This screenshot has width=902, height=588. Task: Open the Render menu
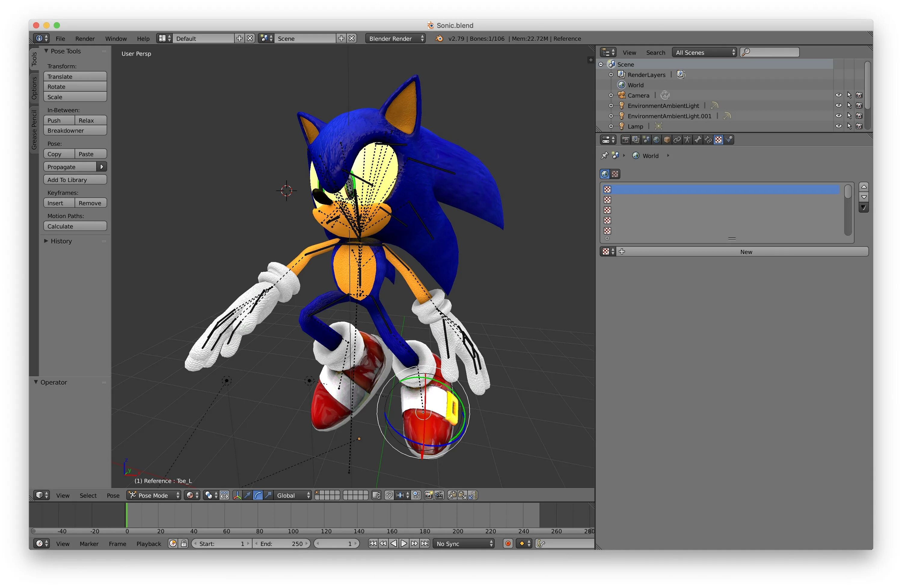[x=85, y=39]
